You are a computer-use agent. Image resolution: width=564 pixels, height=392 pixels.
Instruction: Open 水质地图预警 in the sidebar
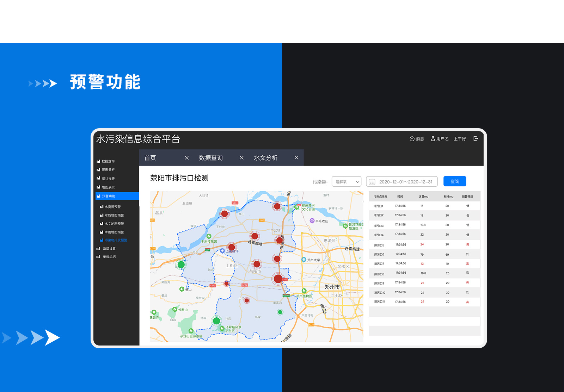point(114,215)
